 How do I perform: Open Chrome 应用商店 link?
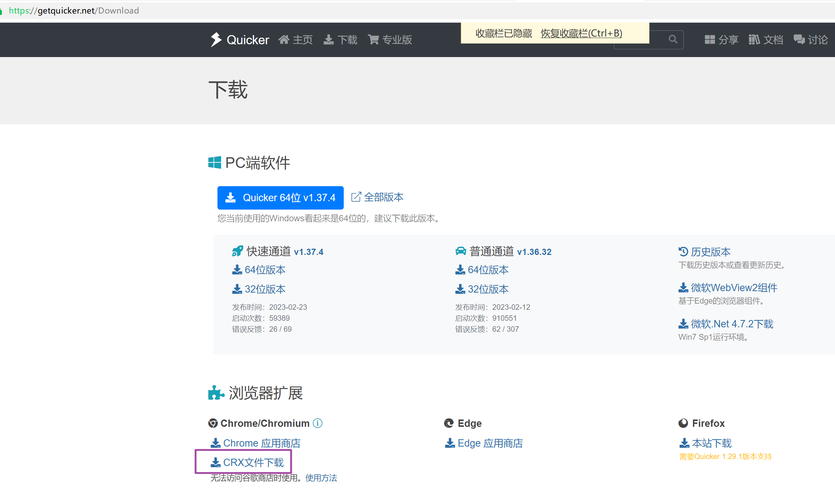point(262,443)
